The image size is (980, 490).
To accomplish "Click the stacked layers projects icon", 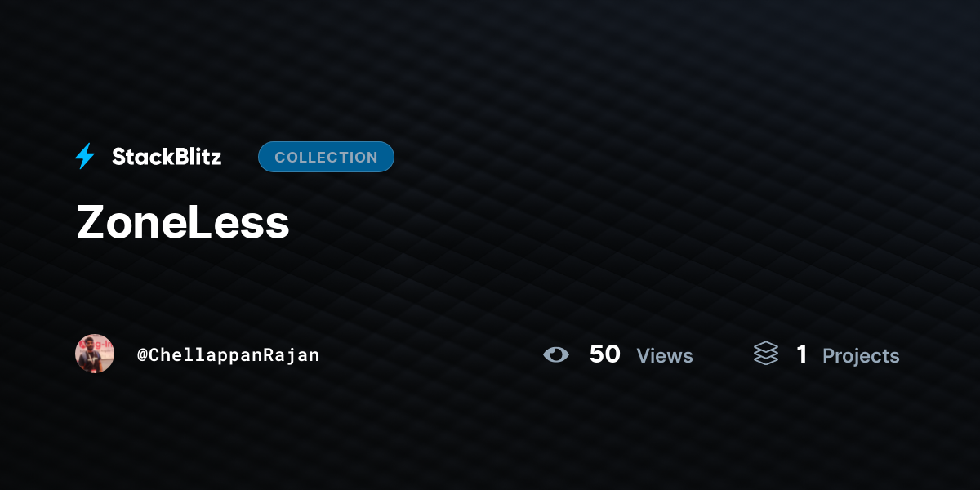I will pos(766,354).
